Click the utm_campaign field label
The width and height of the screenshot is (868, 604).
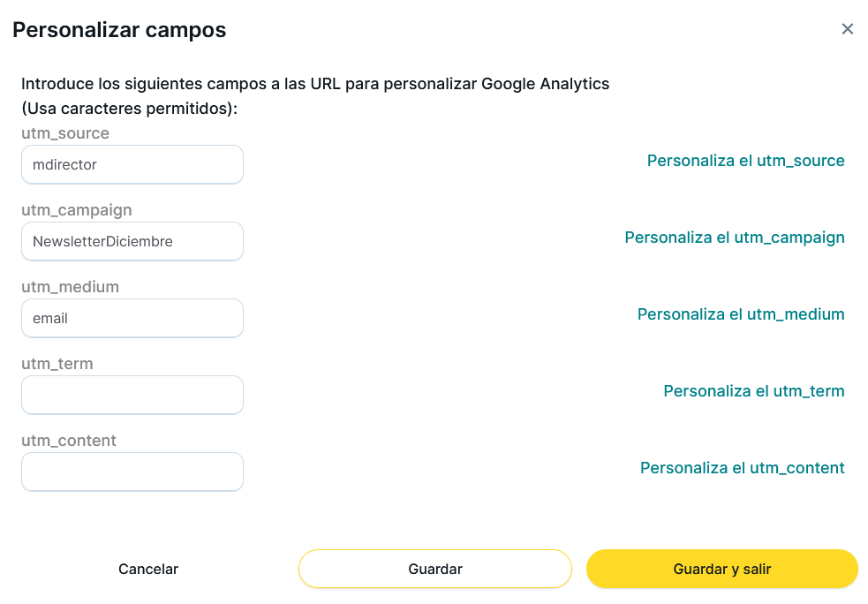77,210
